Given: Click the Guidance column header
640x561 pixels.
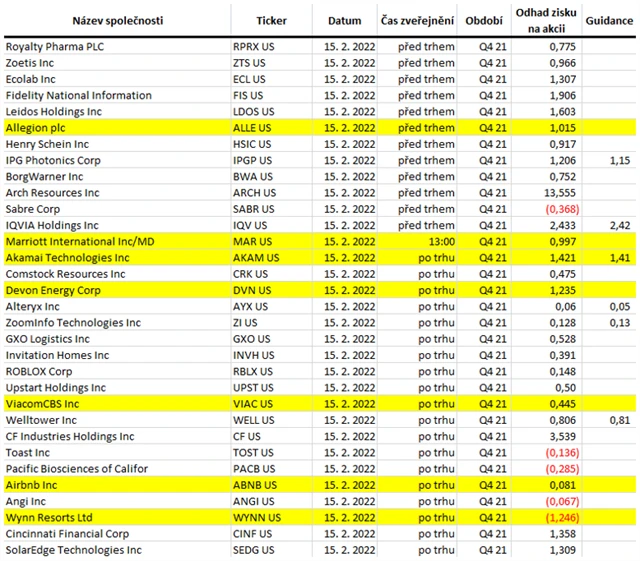Looking at the screenshot, I should click(x=607, y=20).
